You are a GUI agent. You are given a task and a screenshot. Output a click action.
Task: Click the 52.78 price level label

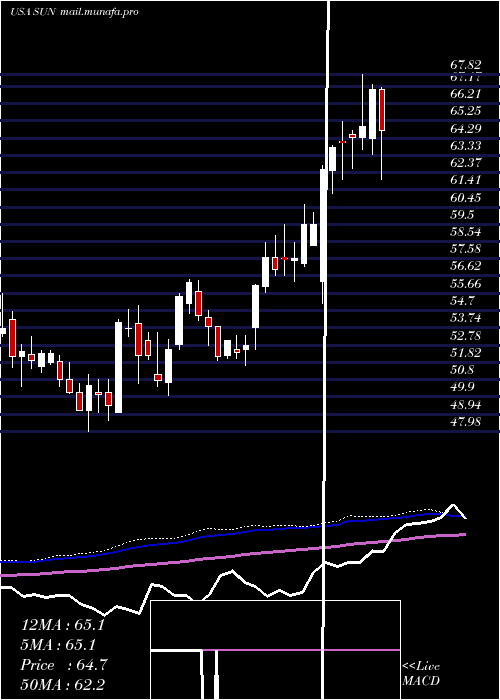[465, 335]
